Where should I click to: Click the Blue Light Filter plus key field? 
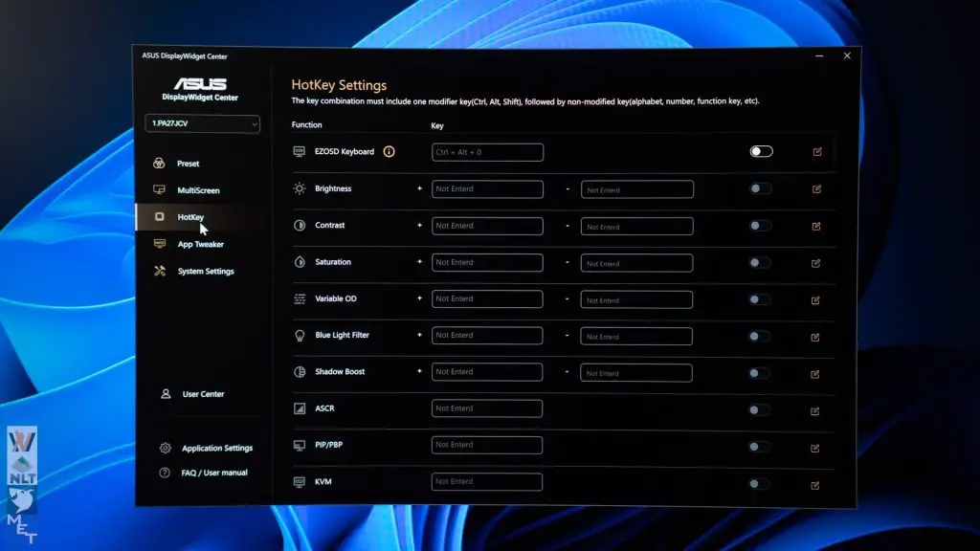click(487, 336)
